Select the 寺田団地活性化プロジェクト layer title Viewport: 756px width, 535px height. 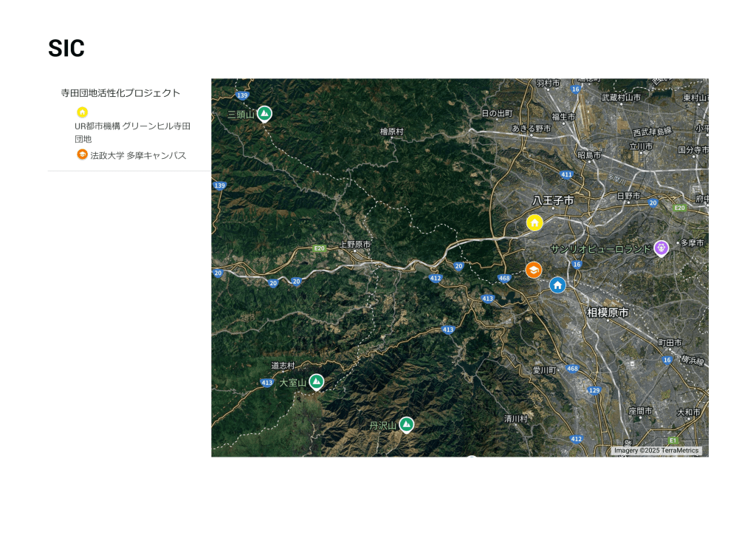coord(120,93)
